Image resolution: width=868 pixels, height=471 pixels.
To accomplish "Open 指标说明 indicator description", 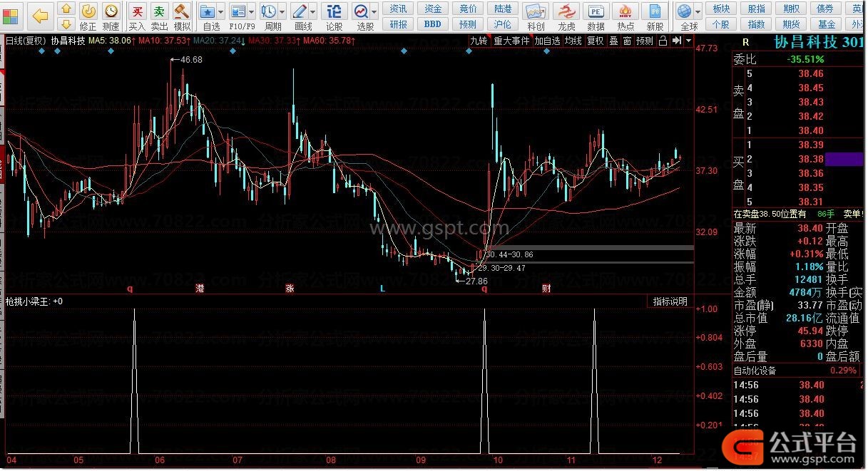I will [670, 301].
